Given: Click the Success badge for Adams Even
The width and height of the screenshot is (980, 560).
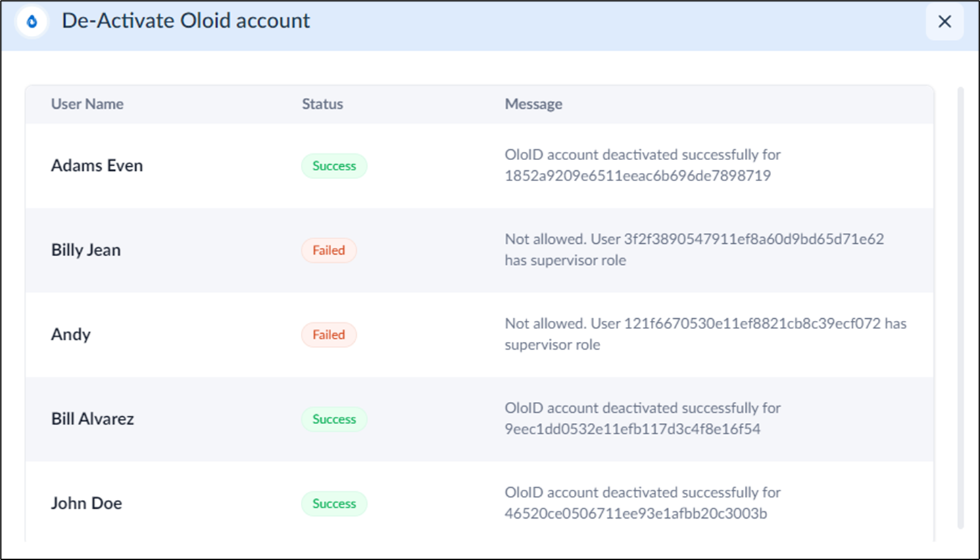Looking at the screenshot, I should click(334, 166).
